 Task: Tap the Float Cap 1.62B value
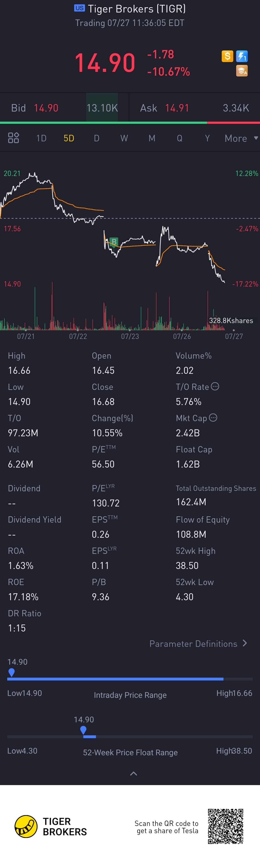click(x=188, y=464)
